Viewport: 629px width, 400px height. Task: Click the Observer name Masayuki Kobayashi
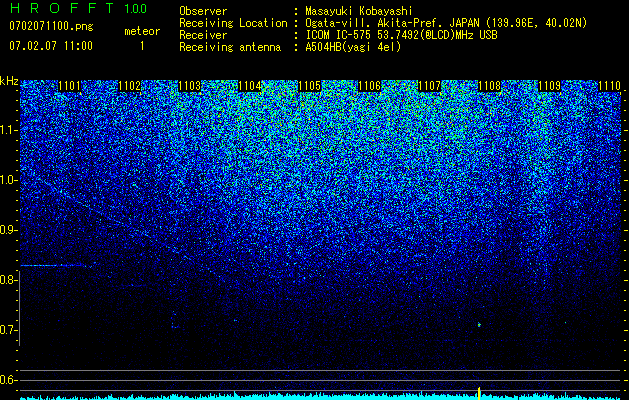coord(359,11)
